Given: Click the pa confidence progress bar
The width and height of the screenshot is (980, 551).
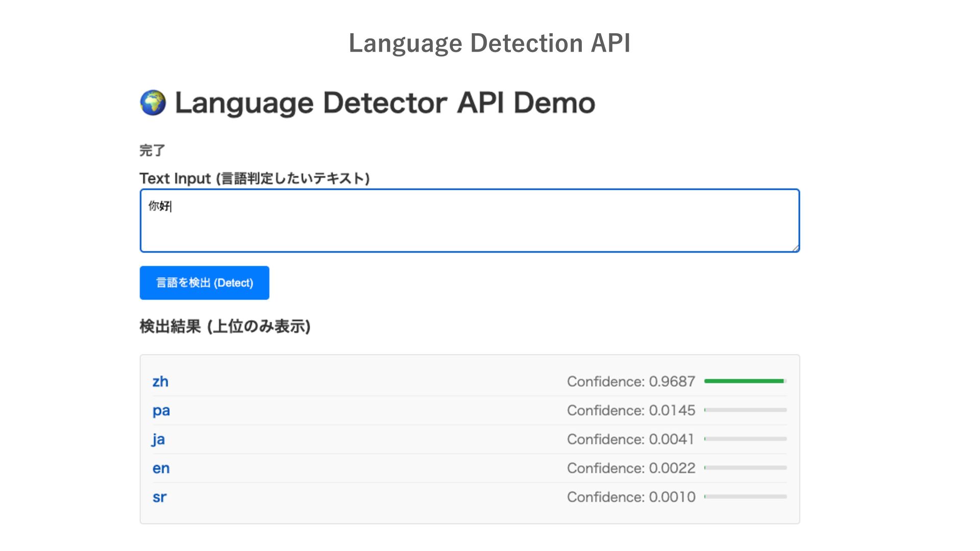Looking at the screenshot, I should coord(745,410).
